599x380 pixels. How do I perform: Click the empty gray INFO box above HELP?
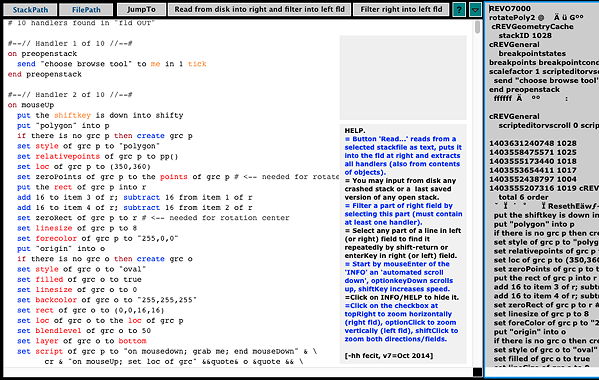(403, 78)
